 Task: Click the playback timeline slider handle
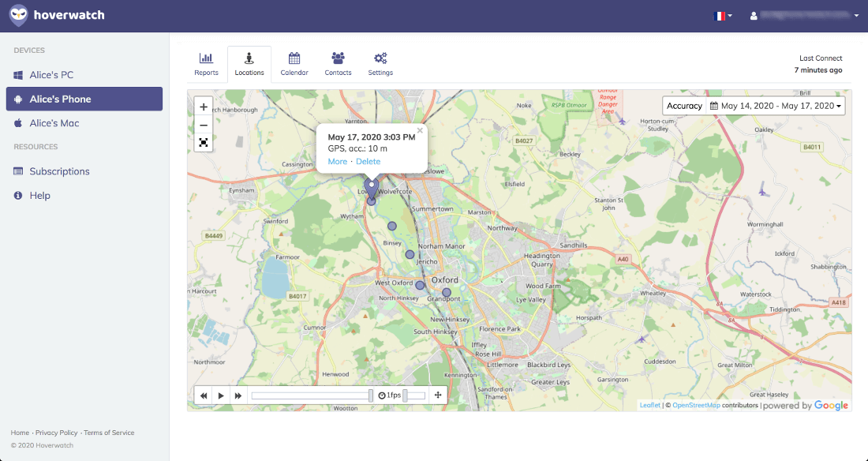point(372,395)
